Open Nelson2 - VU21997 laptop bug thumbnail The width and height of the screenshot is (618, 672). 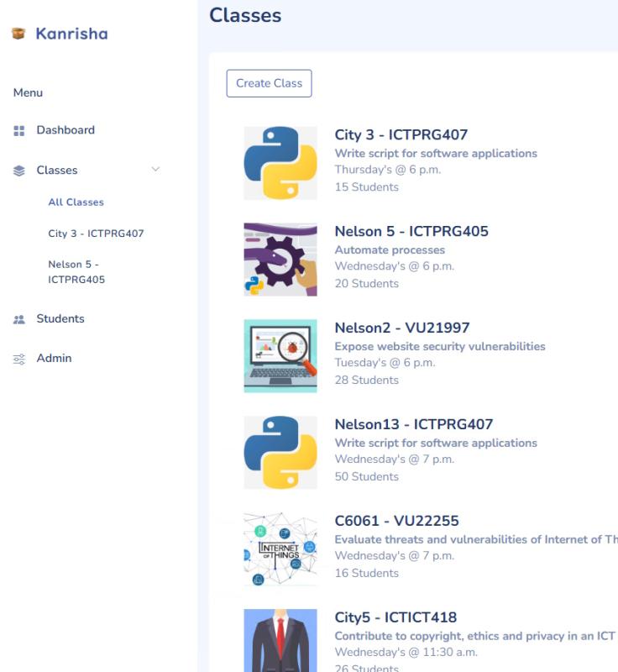[x=280, y=355]
